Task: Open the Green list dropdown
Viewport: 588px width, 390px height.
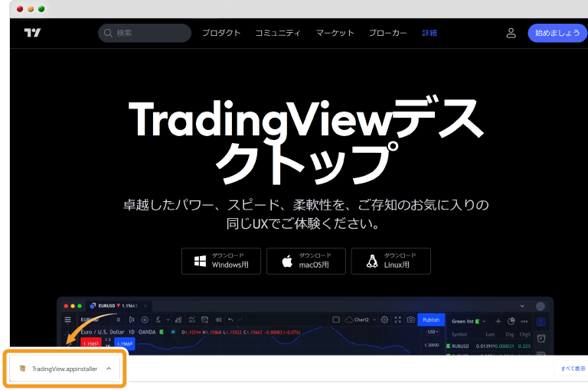Action: [469, 321]
